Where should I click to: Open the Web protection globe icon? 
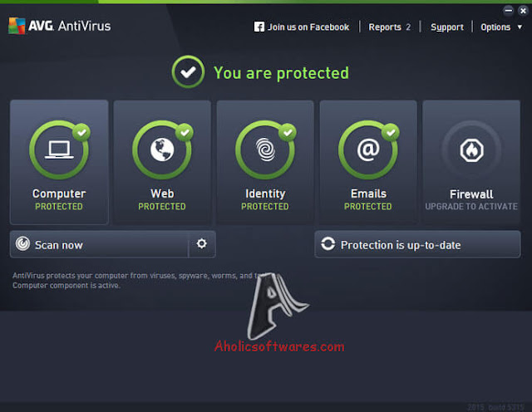162,150
